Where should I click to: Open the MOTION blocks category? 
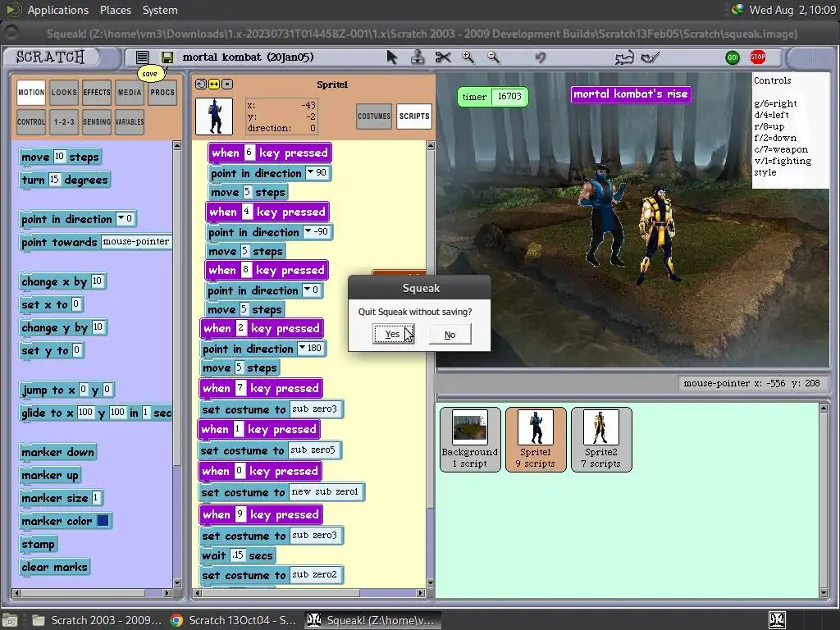pyautogui.click(x=31, y=92)
